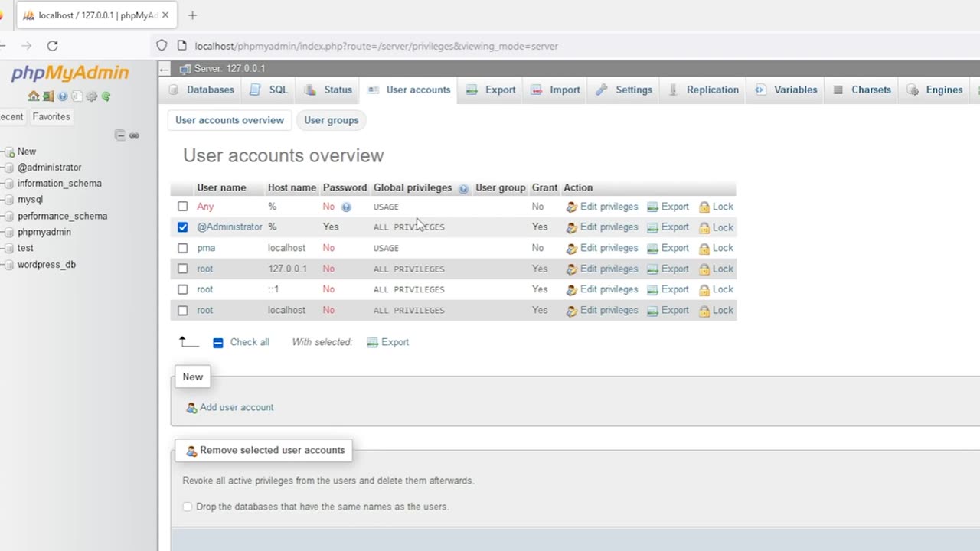
Task: Click Edit privileges link for @Administrator
Action: (609, 227)
